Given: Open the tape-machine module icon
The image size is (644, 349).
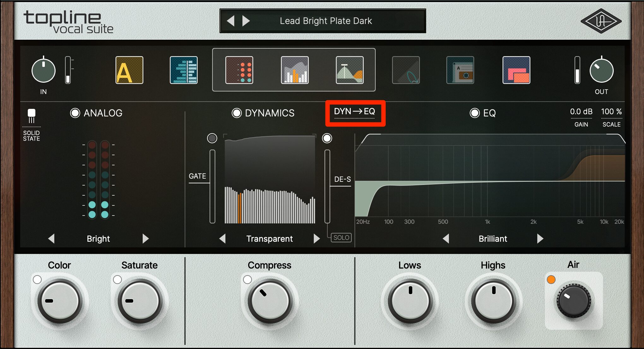Looking at the screenshot, I should point(460,70).
